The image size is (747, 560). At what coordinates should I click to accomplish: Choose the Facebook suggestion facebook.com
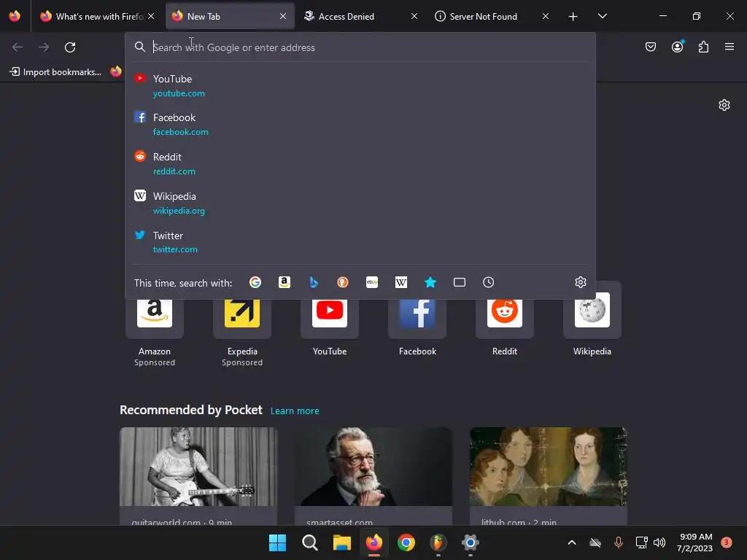click(x=360, y=124)
